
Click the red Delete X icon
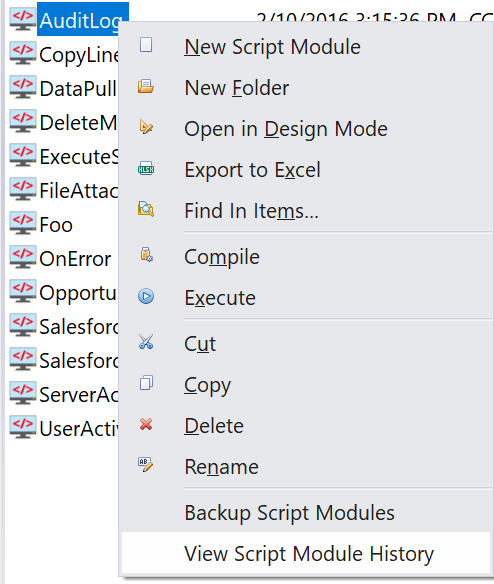point(146,424)
